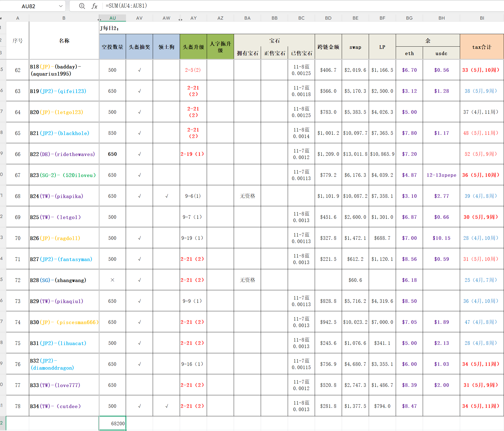504x431 pixels.
Task: Click the name box showing AU82
Action: point(29,6)
